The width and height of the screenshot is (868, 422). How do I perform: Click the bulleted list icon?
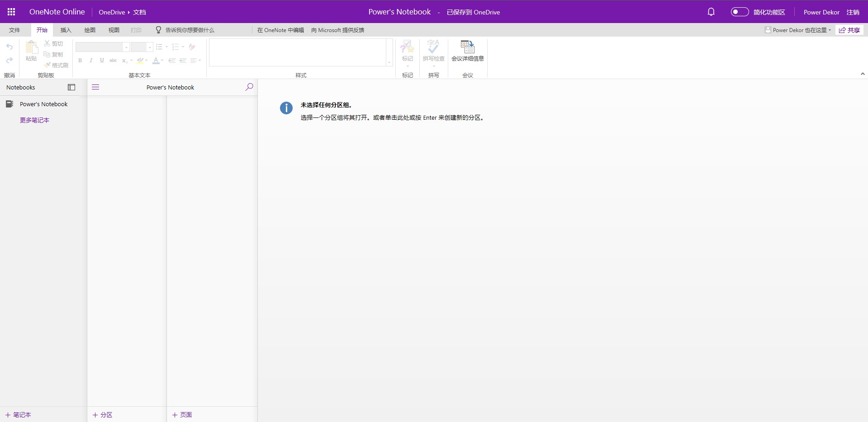[x=159, y=47]
